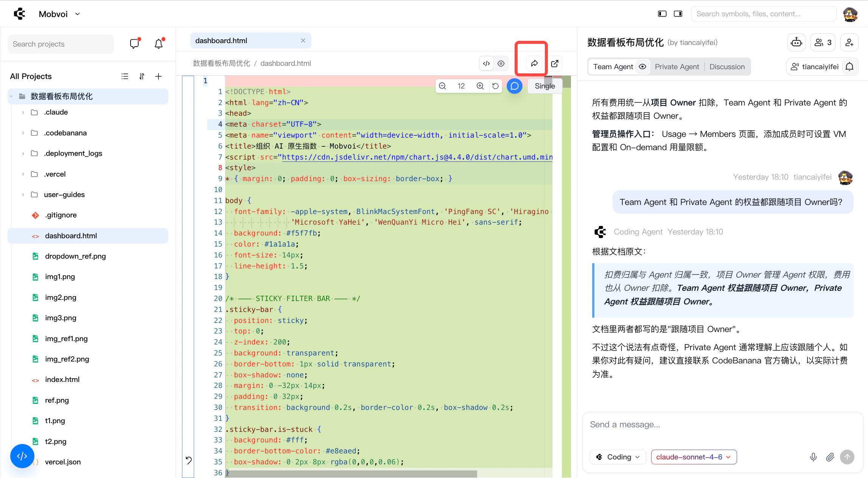The width and height of the screenshot is (868, 478).
Task: Click the robot agent icon
Action: coord(796,42)
